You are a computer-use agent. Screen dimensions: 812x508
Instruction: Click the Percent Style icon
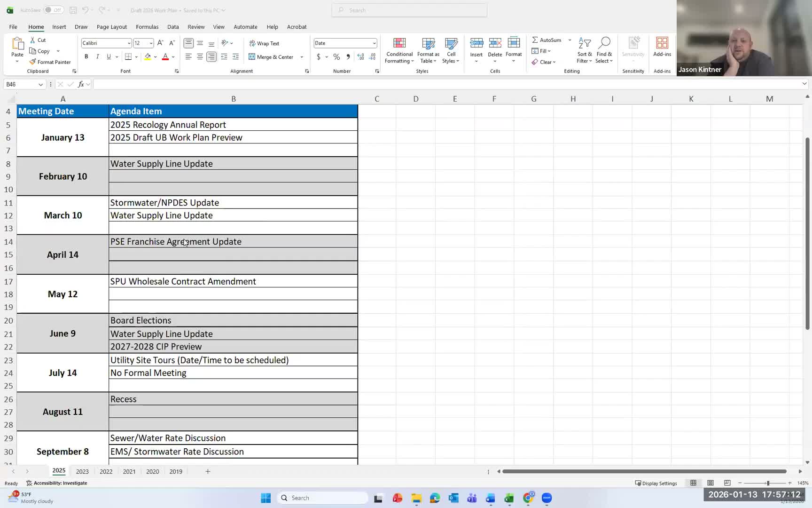pos(336,57)
